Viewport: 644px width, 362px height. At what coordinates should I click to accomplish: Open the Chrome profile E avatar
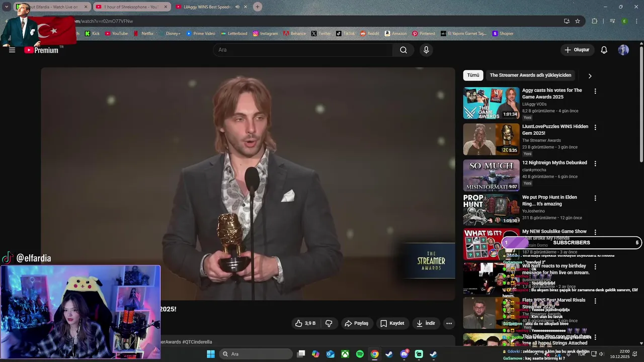pyautogui.click(x=624, y=21)
